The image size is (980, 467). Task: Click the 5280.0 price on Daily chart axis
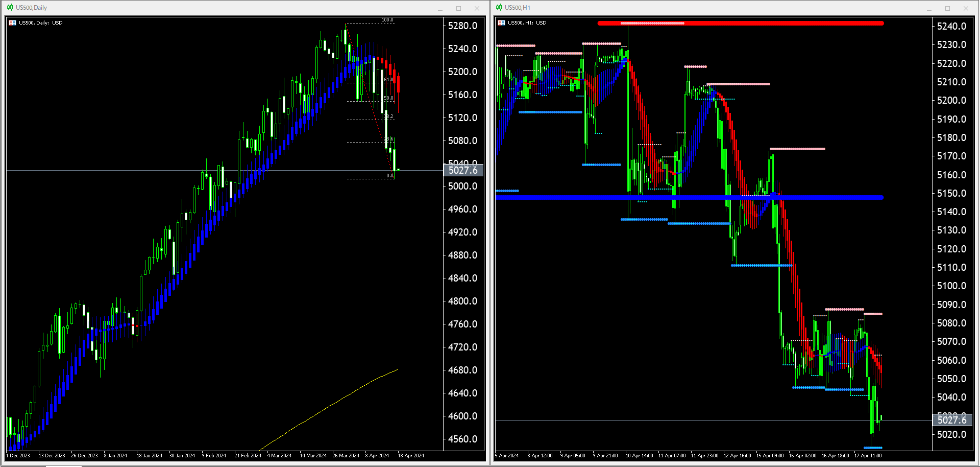tap(462, 26)
